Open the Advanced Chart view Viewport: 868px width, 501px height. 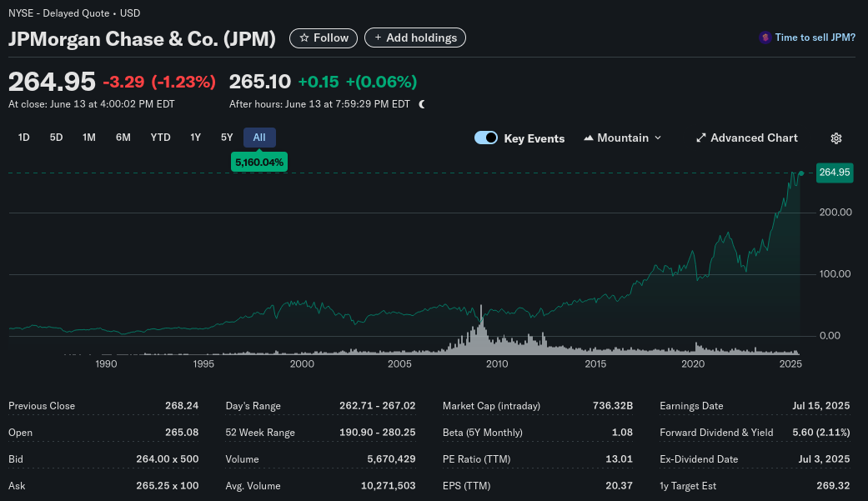pyautogui.click(x=747, y=138)
